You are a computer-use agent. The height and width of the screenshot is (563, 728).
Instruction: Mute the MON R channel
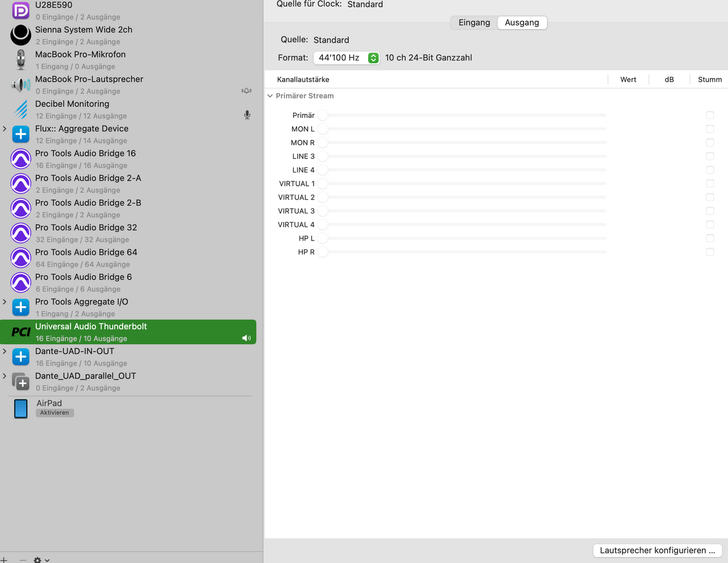[x=710, y=143]
